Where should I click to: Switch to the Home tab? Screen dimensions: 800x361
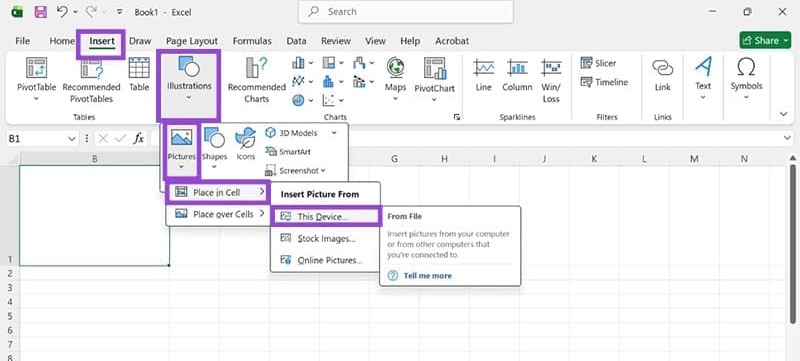(x=62, y=41)
